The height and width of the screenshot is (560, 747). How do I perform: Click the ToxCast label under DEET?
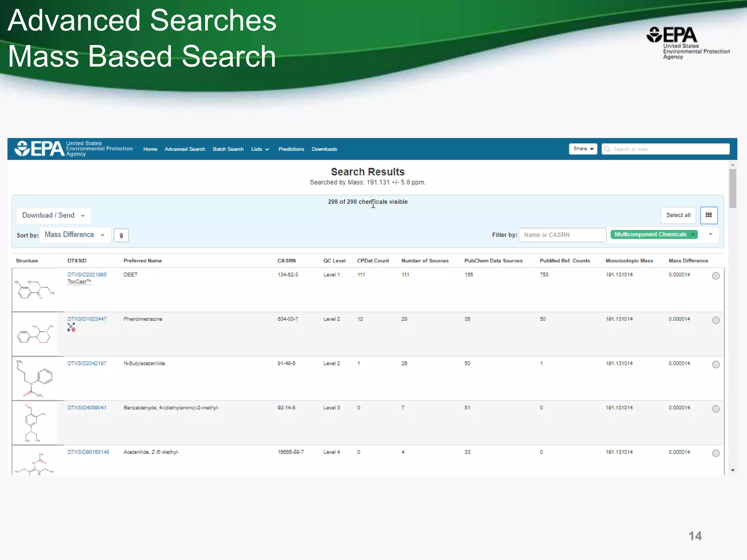click(79, 282)
